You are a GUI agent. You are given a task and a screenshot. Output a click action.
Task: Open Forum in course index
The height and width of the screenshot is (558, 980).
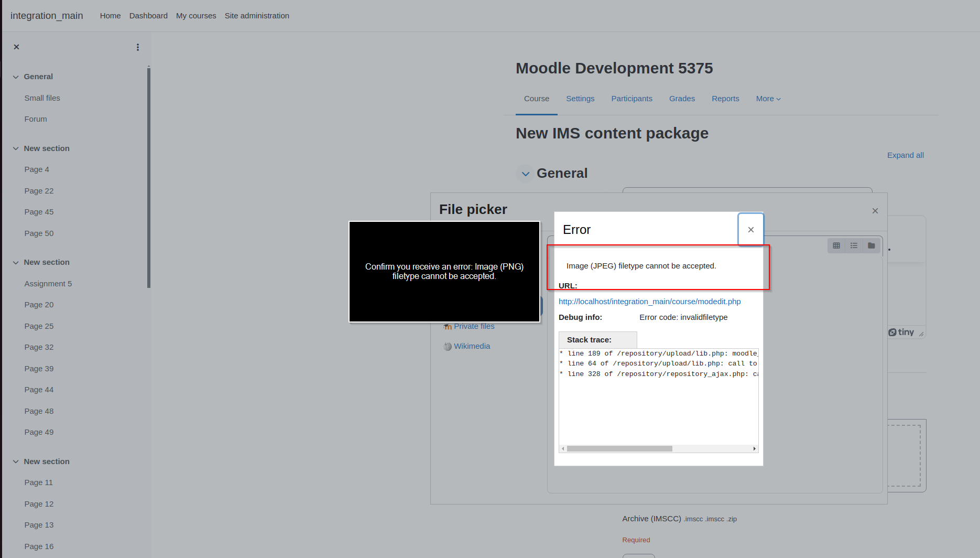pos(36,119)
